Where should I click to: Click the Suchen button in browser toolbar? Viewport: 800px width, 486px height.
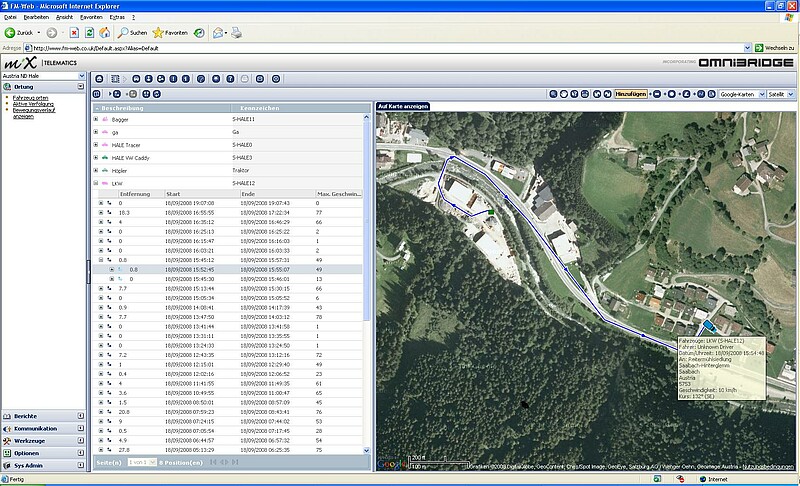133,33
